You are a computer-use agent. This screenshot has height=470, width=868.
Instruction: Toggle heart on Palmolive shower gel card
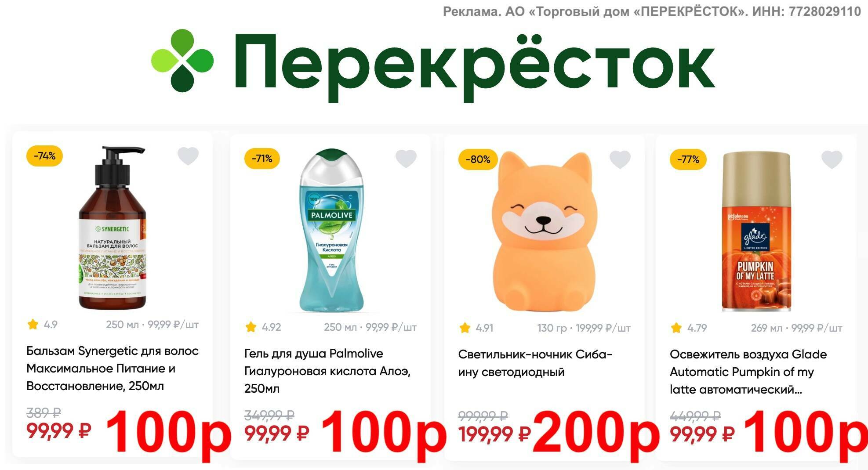406,159
